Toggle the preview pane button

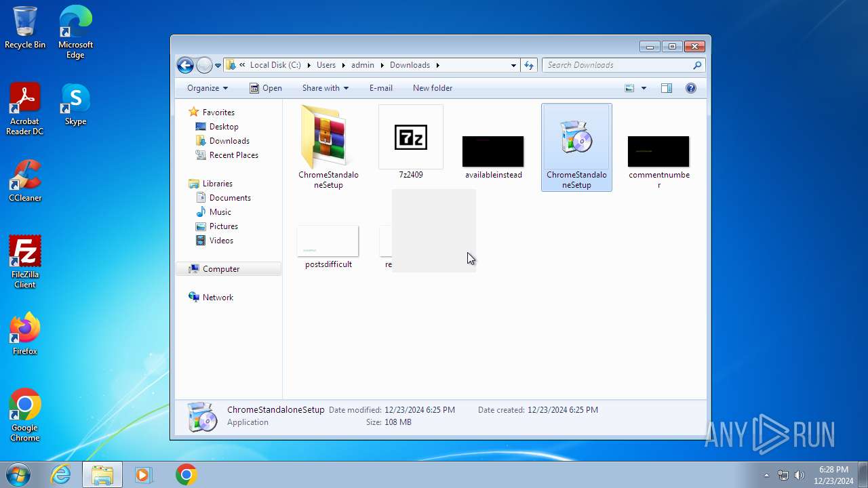(x=667, y=88)
